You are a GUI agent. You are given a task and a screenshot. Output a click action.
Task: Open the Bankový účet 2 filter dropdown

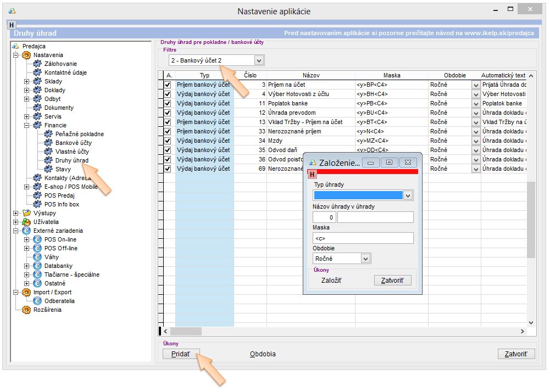[x=259, y=60]
